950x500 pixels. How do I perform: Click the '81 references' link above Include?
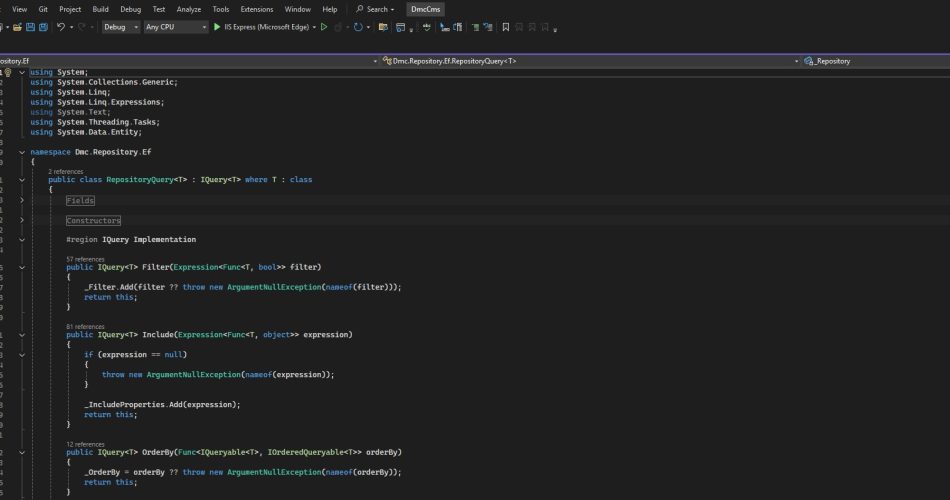tap(85, 326)
